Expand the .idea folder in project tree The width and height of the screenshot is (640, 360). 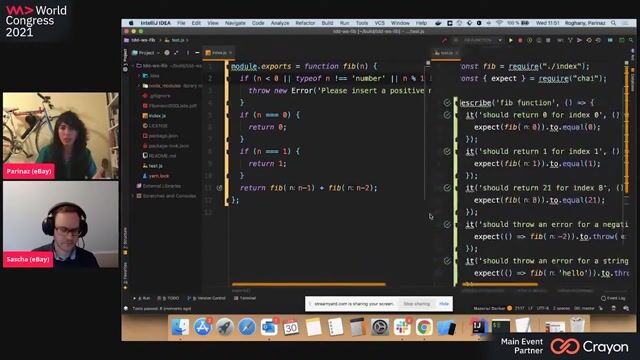(x=139, y=76)
